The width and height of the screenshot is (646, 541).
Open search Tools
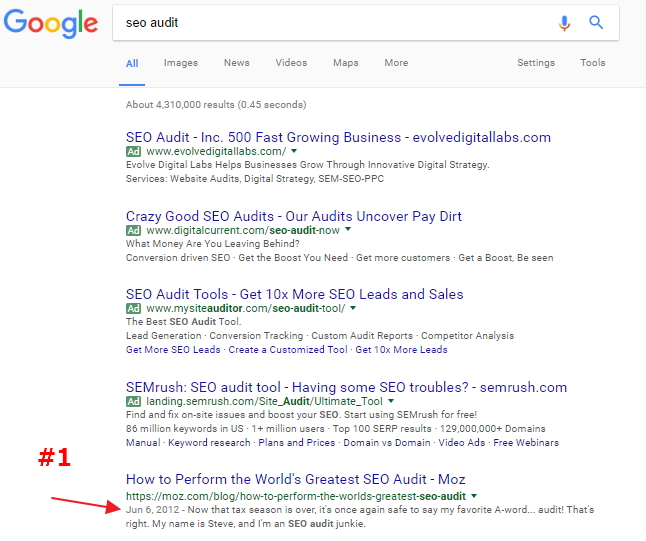(x=593, y=63)
